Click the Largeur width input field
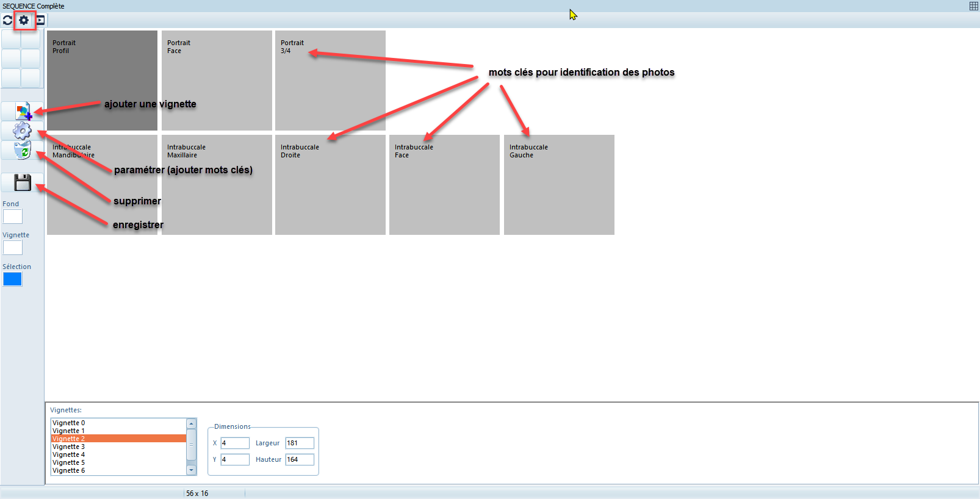Image resolution: width=980 pixels, height=499 pixels. (x=300, y=443)
